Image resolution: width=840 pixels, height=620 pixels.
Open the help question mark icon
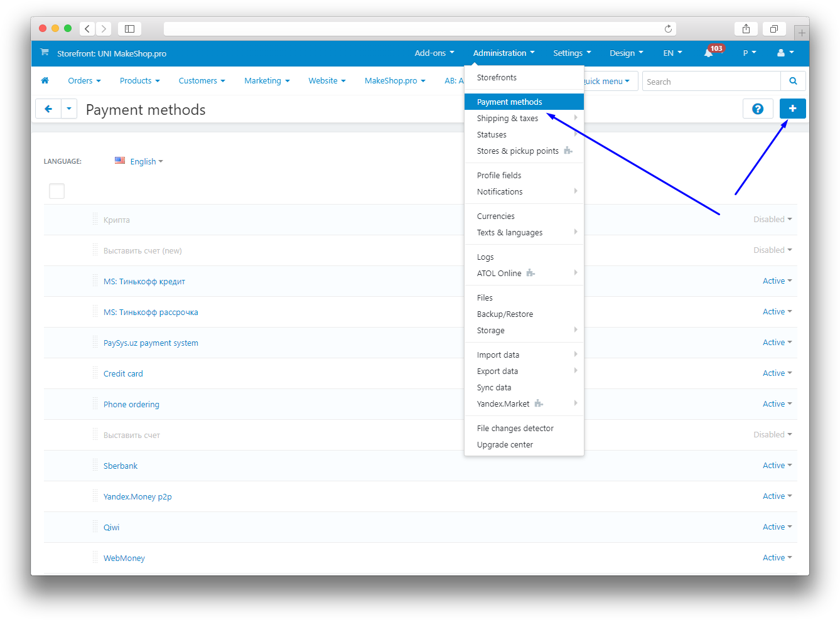[x=757, y=109]
